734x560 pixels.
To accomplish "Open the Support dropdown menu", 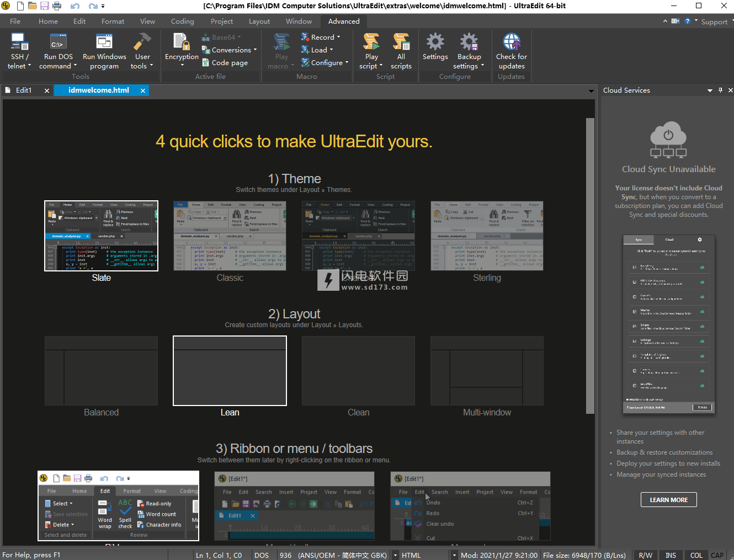I will point(717,22).
